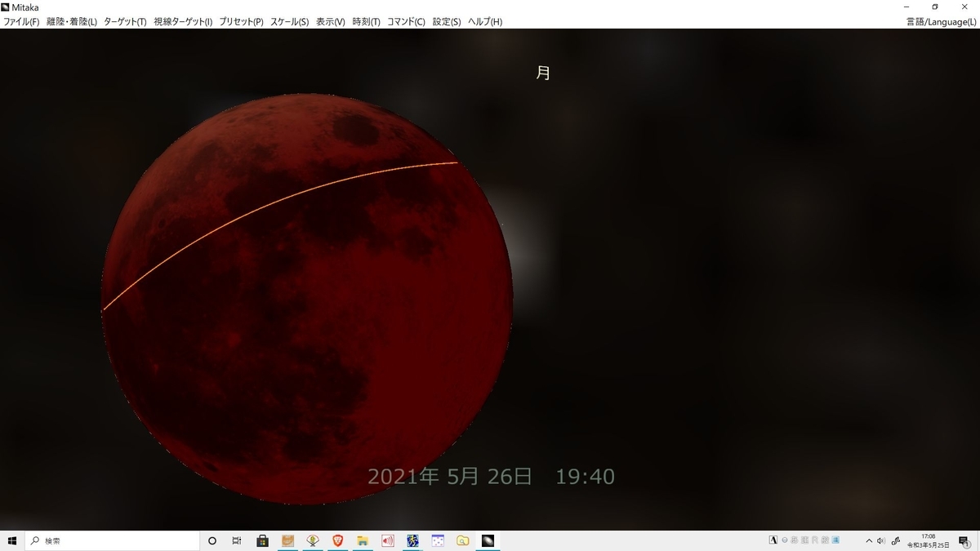The image size is (980, 551).
Task: Open Task View from the taskbar
Action: pyautogui.click(x=236, y=540)
